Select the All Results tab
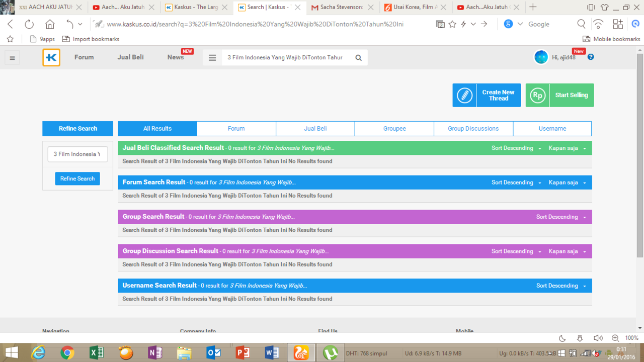644x362 pixels. [157, 129]
